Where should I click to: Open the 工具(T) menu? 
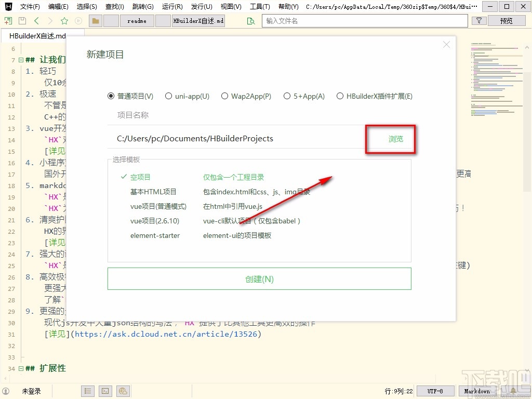pos(260,6)
